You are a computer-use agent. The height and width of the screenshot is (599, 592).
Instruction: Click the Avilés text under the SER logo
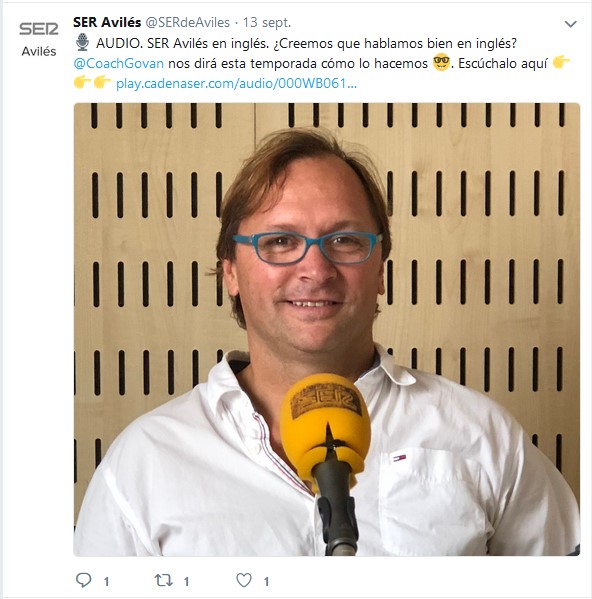pyautogui.click(x=39, y=51)
